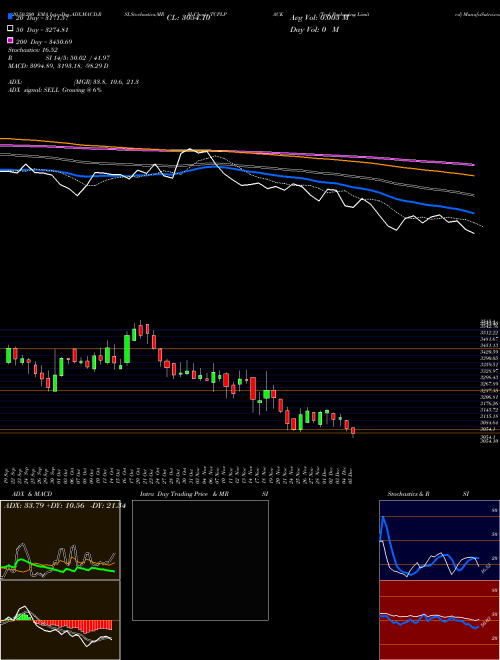This screenshot has width=500, height=660.
Task: Click the 'SI 14/3: 30.02 / 41.97' value
Action: [x=78, y=58]
